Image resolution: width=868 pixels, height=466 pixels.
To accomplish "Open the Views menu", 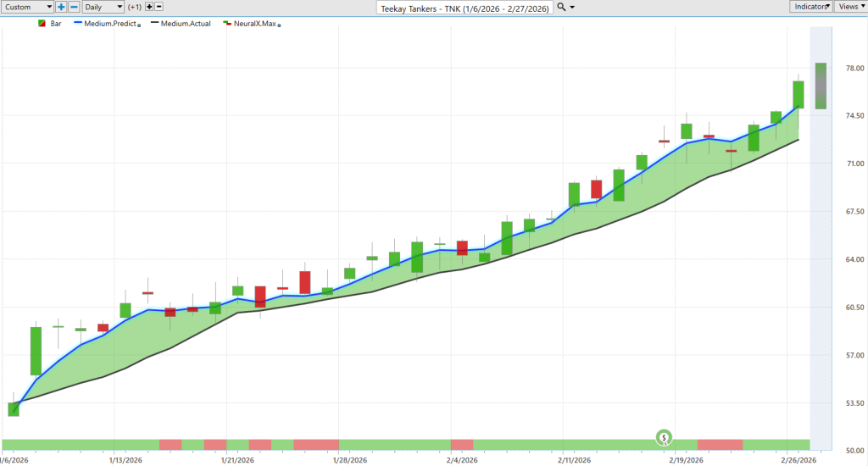I will [x=851, y=7].
